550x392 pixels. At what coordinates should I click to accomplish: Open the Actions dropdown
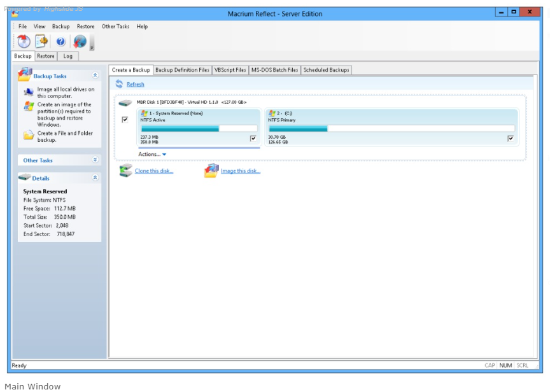pyautogui.click(x=151, y=154)
